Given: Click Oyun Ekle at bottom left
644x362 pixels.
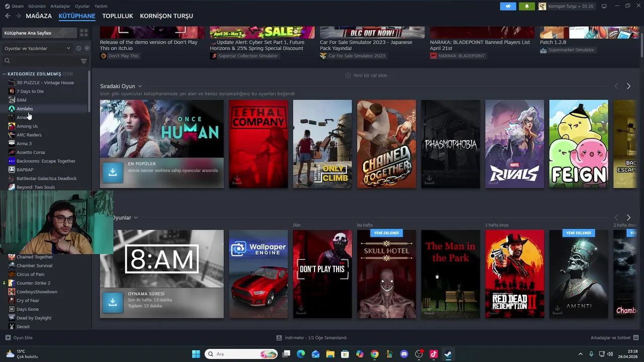Looking at the screenshot, I should tap(19, 338).
